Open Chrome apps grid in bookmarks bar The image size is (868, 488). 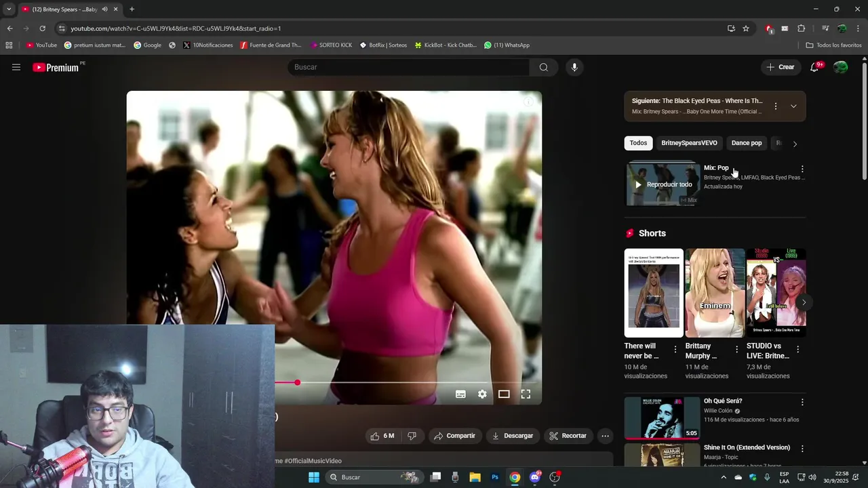pyautogui.click(x=9, y=45)
